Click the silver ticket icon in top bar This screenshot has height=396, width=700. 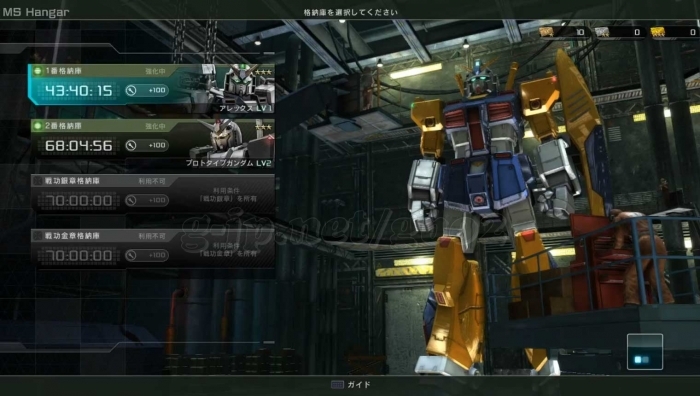click(x=602, y=32)
